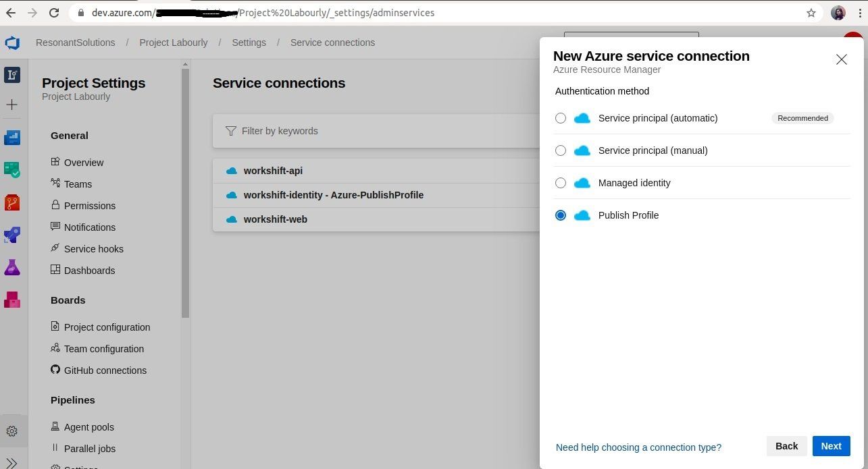Open Azure Artifacts icon in sidebar
Viewport: 868px width, 469px height.
click(x=12, y=299)
